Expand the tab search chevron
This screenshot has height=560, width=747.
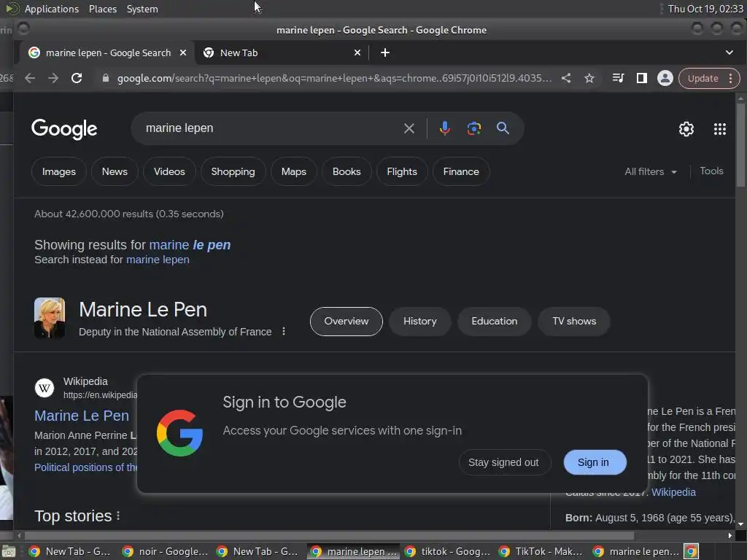729,52
